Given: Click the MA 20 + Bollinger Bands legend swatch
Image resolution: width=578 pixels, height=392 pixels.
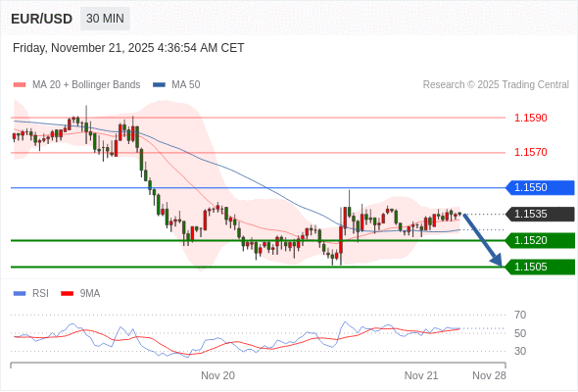Looking at the screenshot, I should 20,85.
